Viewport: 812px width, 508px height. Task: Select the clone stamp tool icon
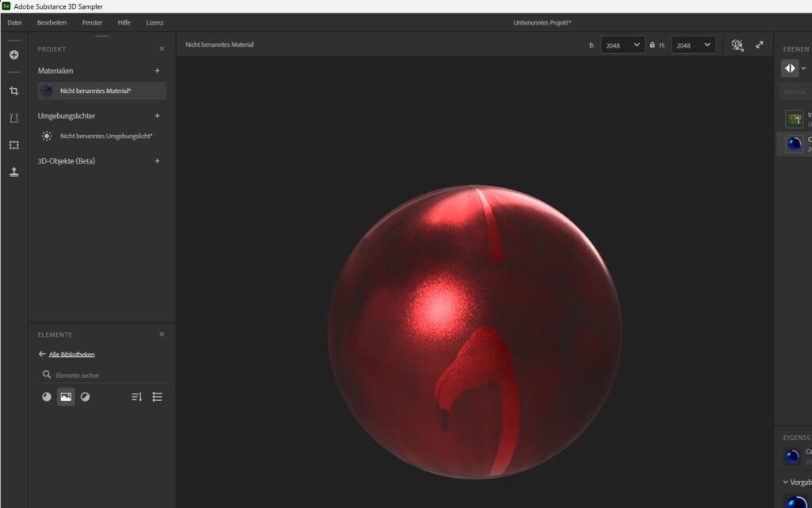[x=14, y=172]
